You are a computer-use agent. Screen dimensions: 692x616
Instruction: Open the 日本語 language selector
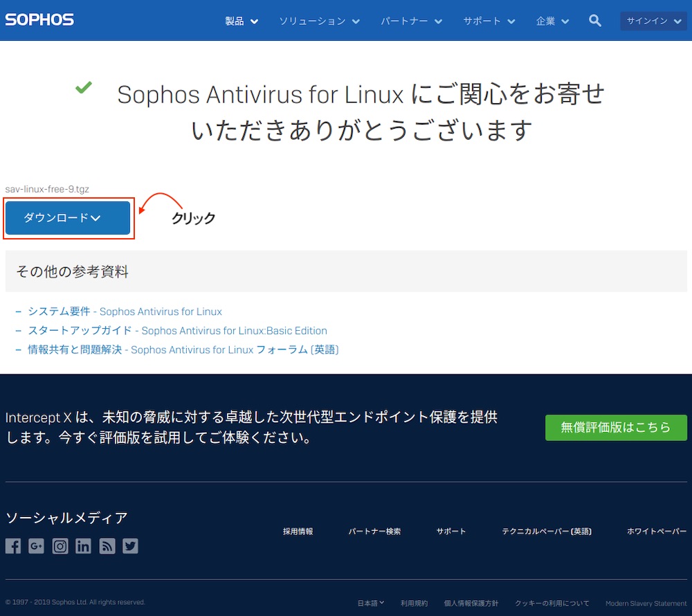371,603
